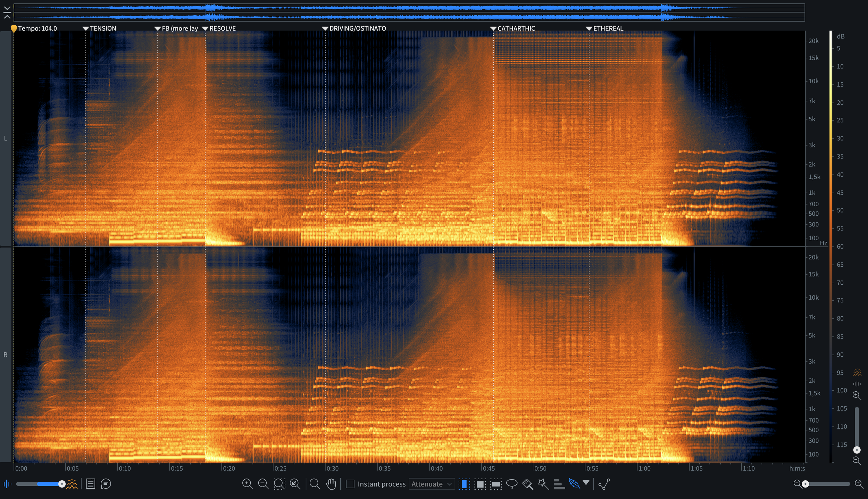Adjust the waveform/spectrogram opacity slider

tap(61, 484)
